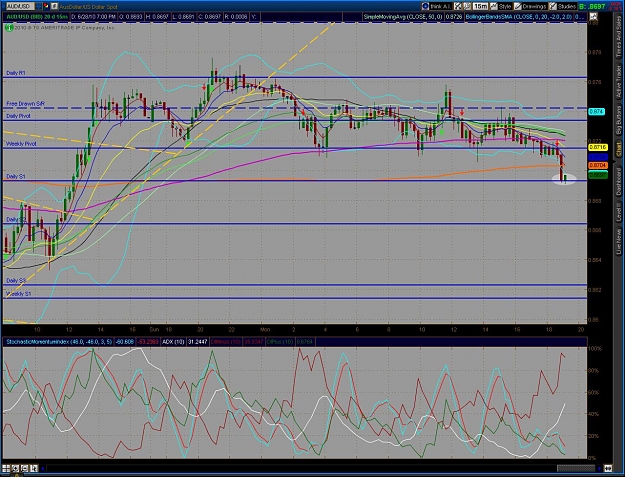Click the horizontal scrollbar thumb at bottom right
Viewport: 625px width, 477px height.
coord(576,469)
